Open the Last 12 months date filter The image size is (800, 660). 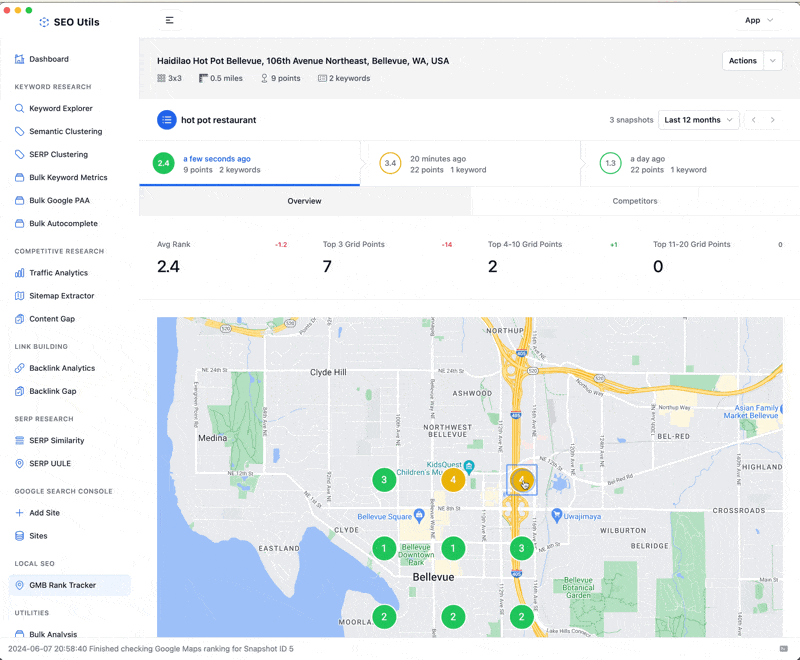point(699,120)
